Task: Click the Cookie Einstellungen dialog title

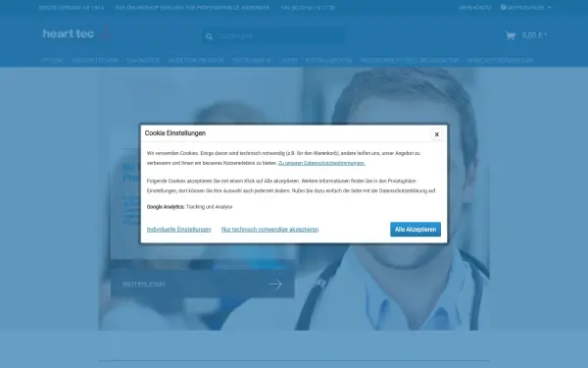Action: (x=175, y=132)
